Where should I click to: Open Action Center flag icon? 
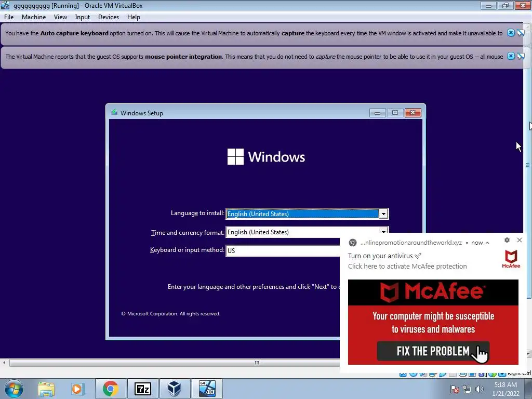coord(455,389)
